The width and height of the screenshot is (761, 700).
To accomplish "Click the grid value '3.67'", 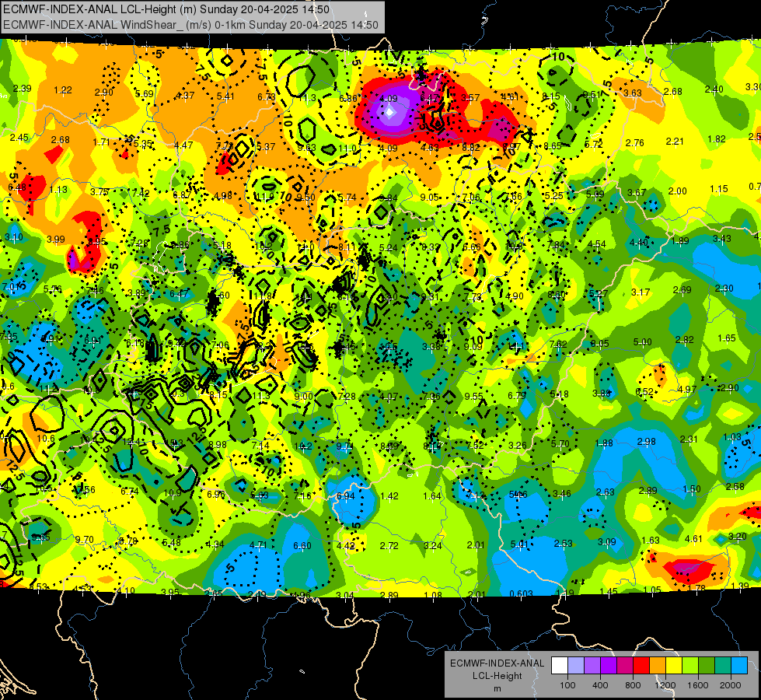I will [x=637, y=193].
